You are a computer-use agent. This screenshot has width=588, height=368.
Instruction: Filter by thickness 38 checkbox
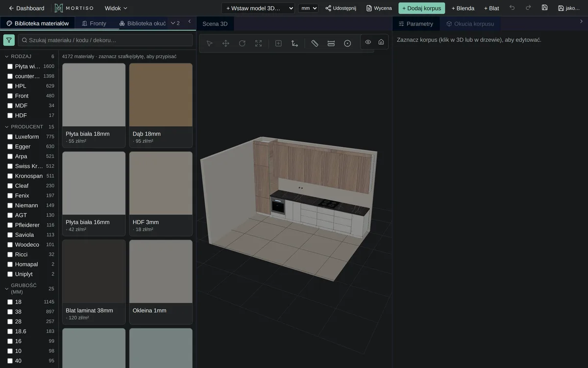10,312
